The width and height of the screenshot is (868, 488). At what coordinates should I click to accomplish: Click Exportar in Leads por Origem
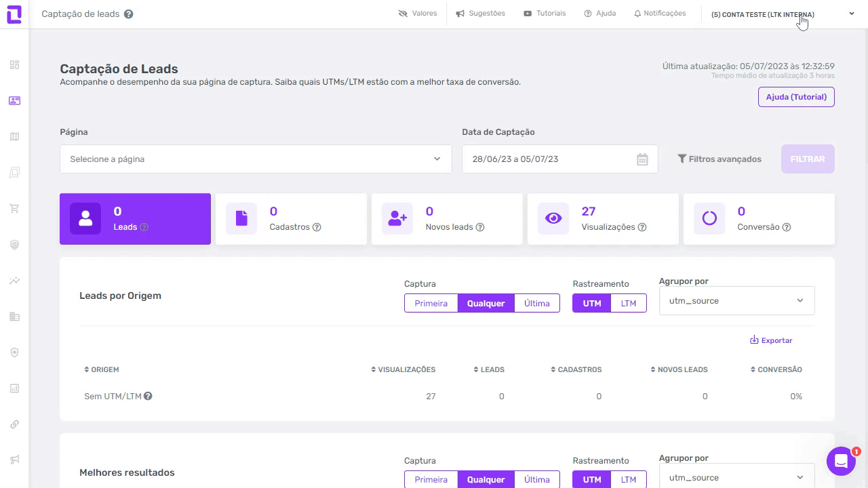[x=771, y=340]
